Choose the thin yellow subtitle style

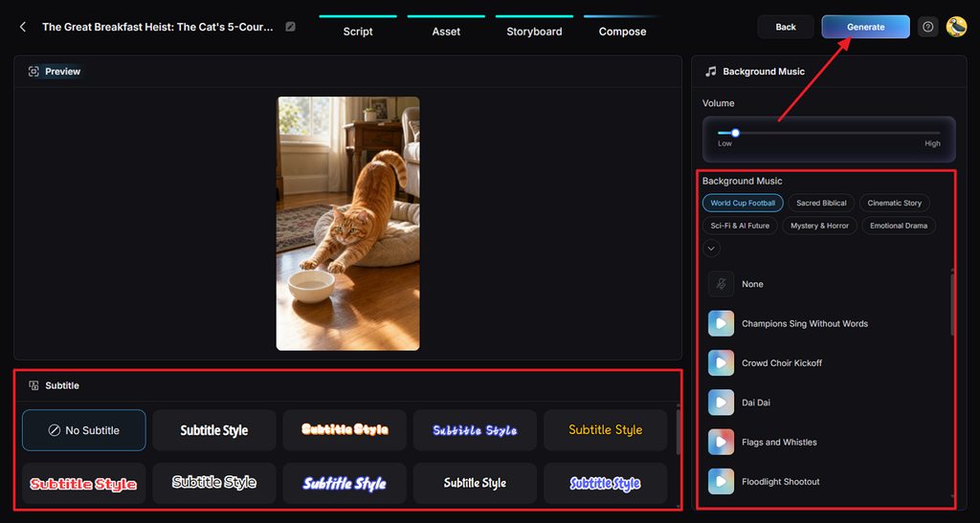605,430
